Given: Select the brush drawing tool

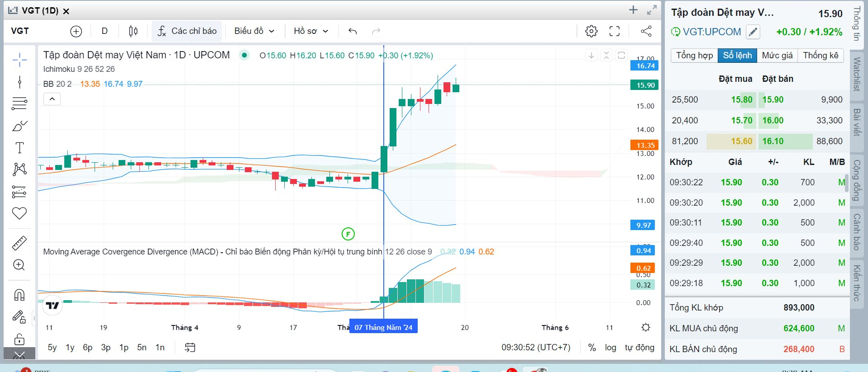Looking at the screenshot, I should (19, 126).
